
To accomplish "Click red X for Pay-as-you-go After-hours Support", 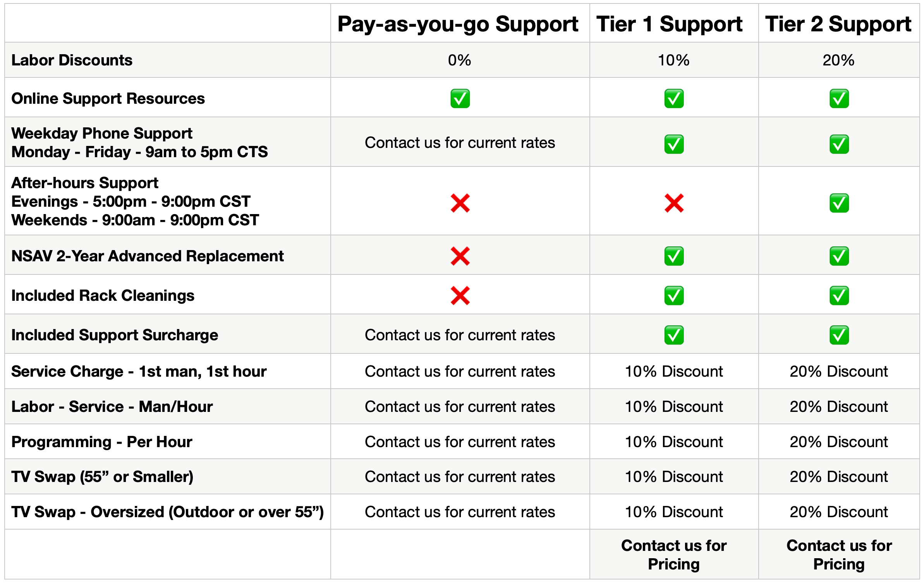I will [x=460, y=203].
